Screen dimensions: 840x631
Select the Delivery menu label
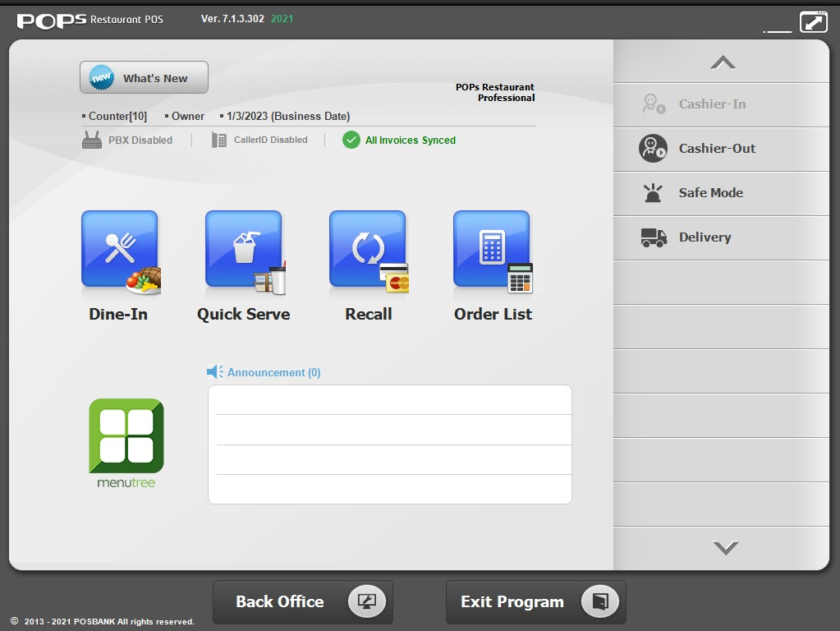705,237
